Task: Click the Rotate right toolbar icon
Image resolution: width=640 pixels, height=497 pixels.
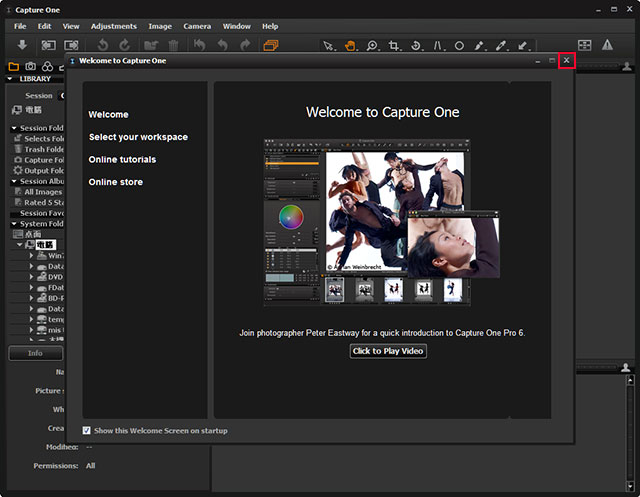Action: (124, 45)
